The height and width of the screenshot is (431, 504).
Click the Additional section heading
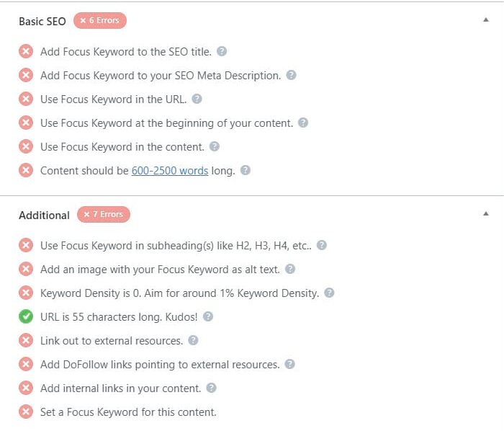(x=45, y=215)
